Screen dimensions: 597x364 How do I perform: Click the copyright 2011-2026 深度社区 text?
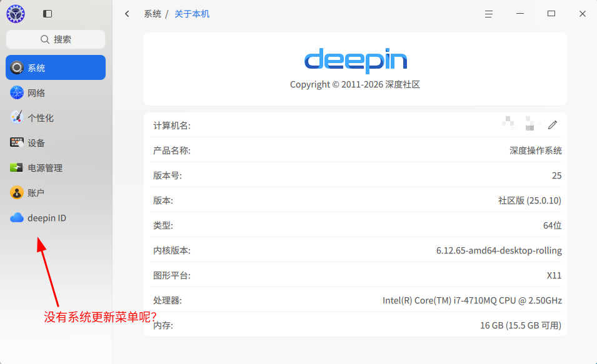355,84
